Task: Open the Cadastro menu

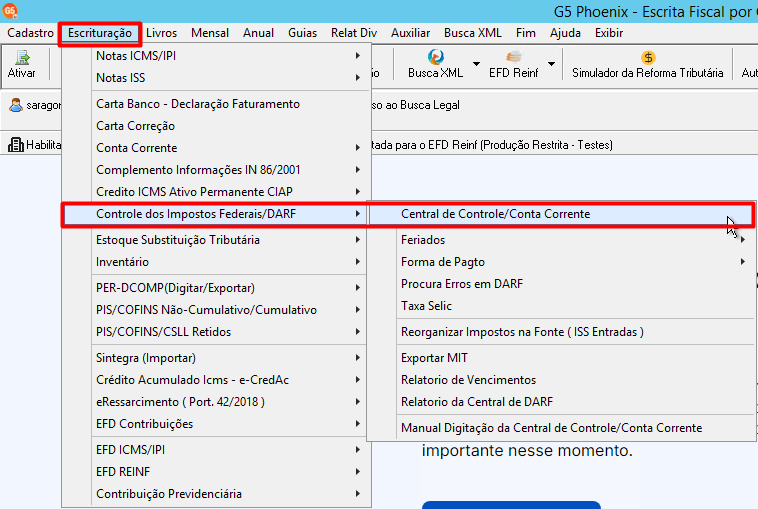Action: click(30, 33)
